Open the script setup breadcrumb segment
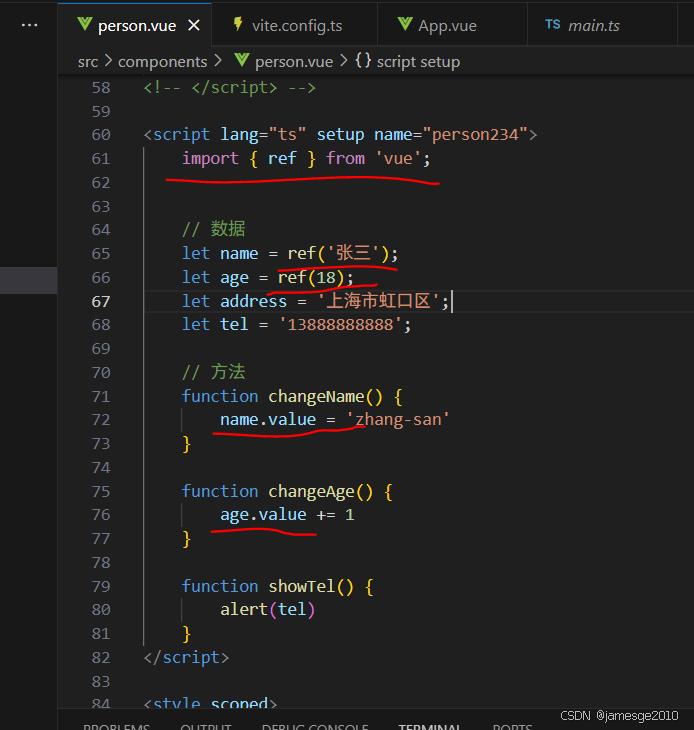The width and height of the screenshot is (694, 730). click(418, 62)
